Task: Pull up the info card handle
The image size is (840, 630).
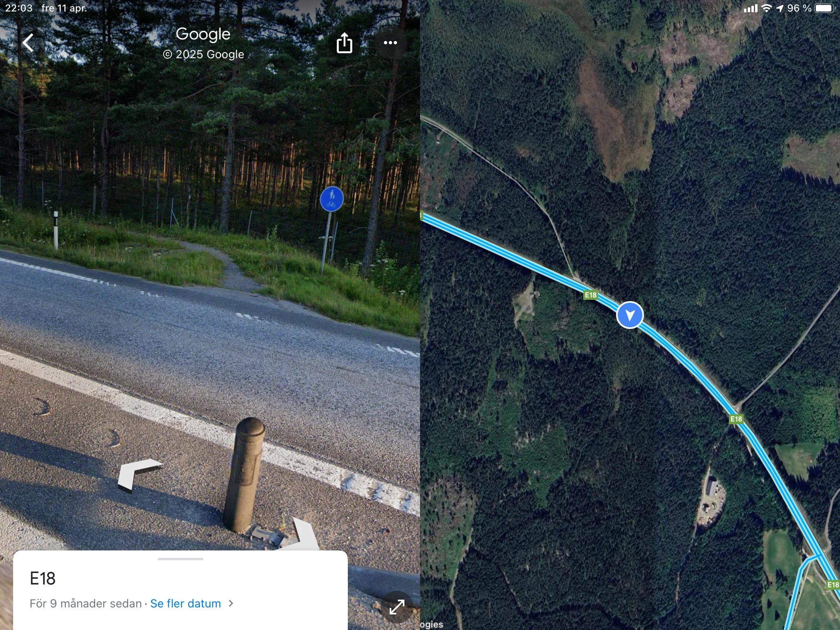Action: click(x=180, y=559)
